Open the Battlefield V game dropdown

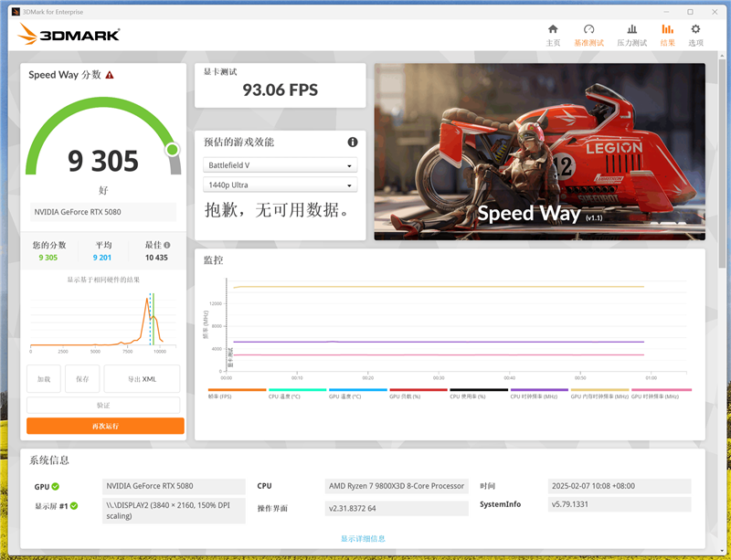(x=280, y=165)
